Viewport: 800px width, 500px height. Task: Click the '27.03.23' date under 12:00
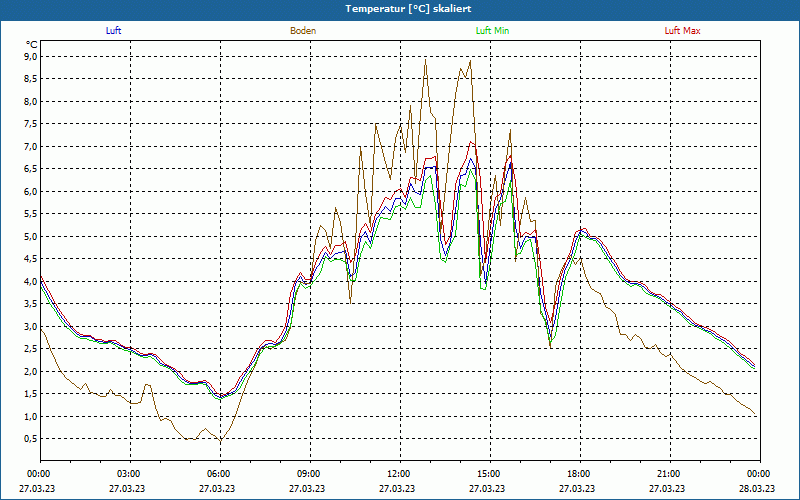397,488
